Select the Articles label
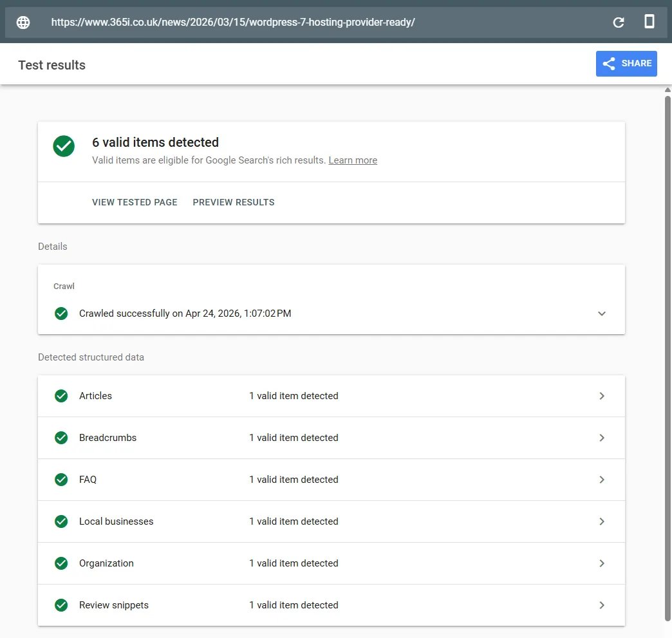Viewport: 672px width, 638px height. point(95,396)
